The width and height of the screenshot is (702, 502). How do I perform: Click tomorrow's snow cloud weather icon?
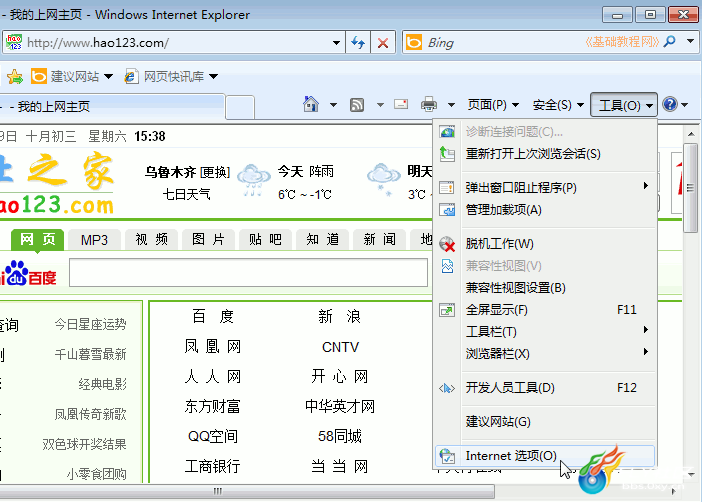383,180
